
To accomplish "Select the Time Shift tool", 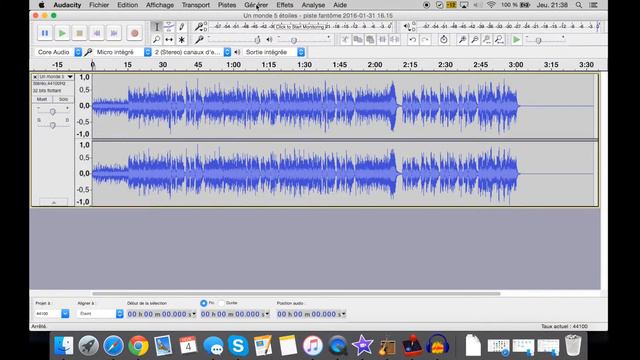I will [169, 40].
